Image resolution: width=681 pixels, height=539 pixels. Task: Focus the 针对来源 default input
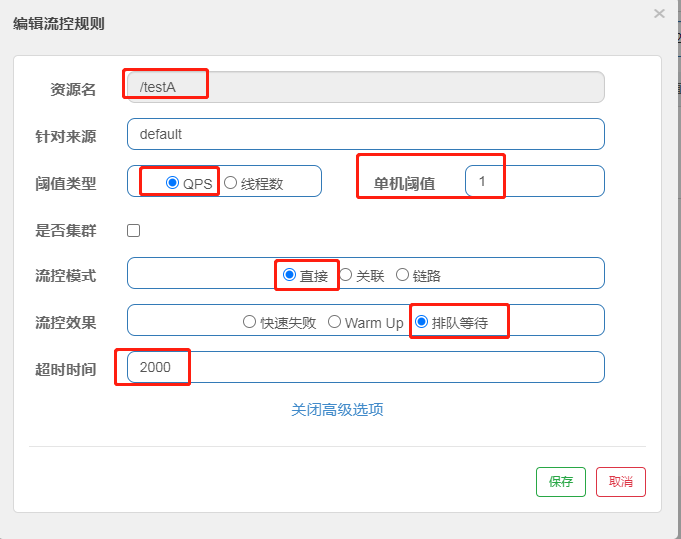[x=366, y=134]
